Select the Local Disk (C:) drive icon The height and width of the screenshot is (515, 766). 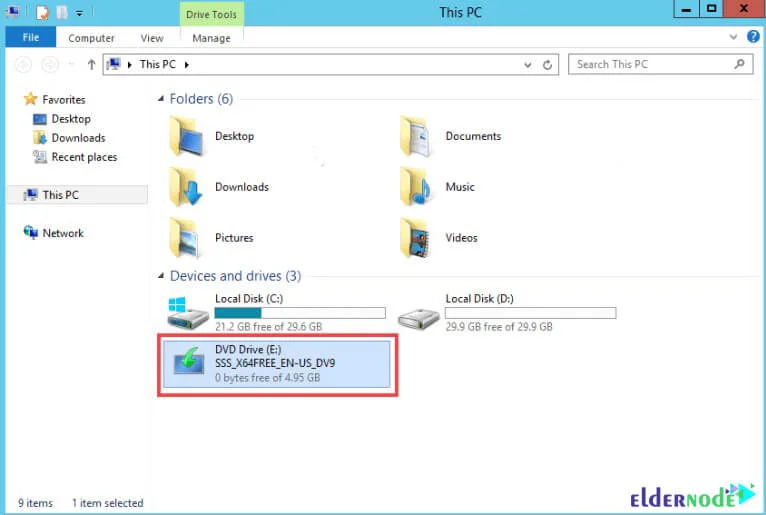[187, 313]
